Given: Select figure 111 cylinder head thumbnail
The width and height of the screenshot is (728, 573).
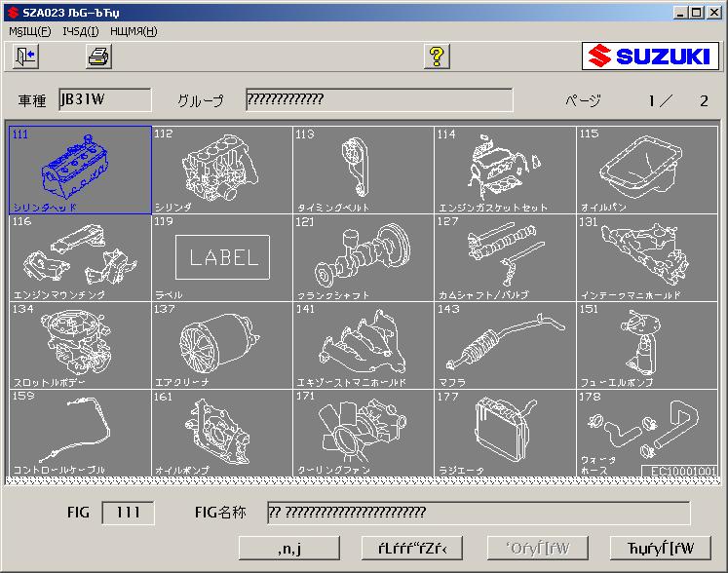Looking at the screenshot, I should (x=80, y=170).
